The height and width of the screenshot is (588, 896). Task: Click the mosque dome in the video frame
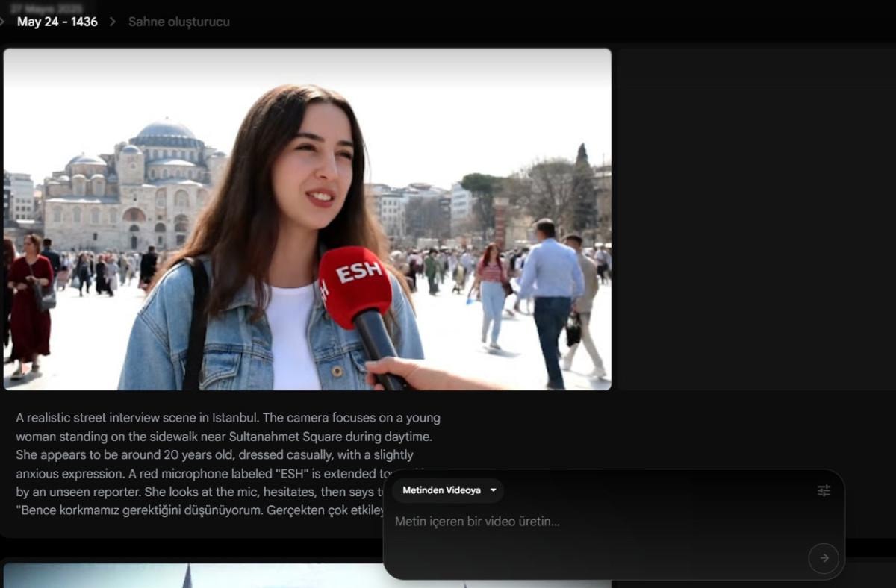point(166,132)
